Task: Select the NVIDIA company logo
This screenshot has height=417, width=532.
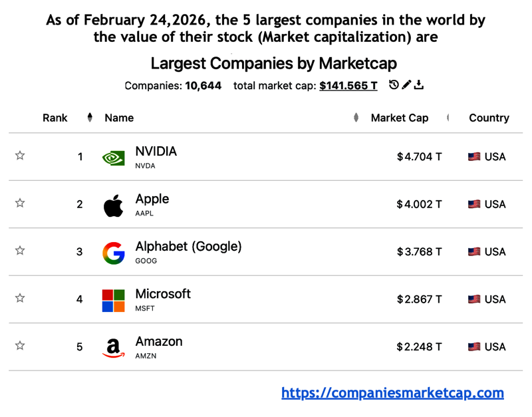Action: coord(113,156)
